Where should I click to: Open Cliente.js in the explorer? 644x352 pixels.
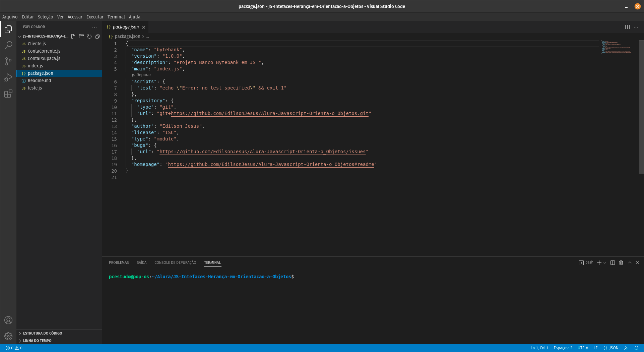click(x=60, y=44)
